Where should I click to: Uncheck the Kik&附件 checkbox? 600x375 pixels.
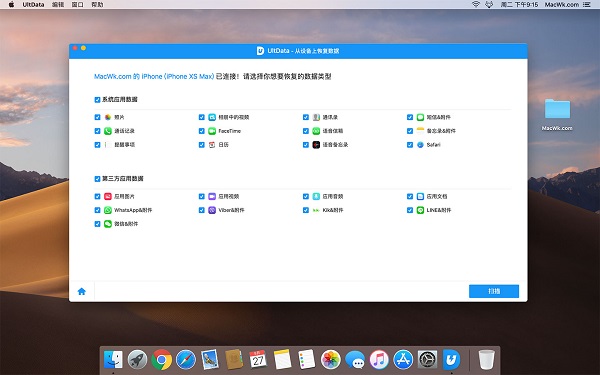306,210
